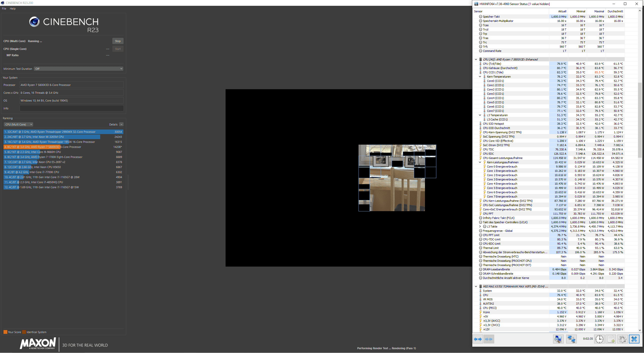Open the Cinebench File menu
Viewport: 644px width, 353px height.
coord(4,9)
